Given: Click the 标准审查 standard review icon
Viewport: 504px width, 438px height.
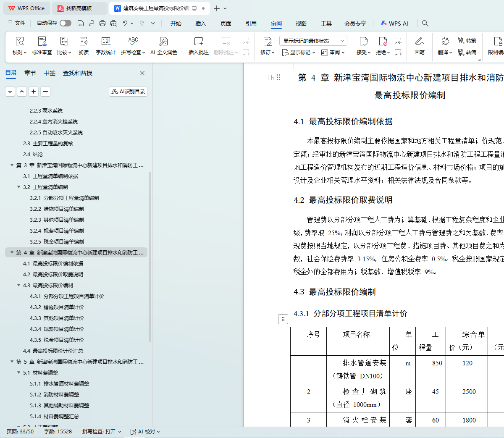Looking at the screenshot, I should [x=42, y=42].
